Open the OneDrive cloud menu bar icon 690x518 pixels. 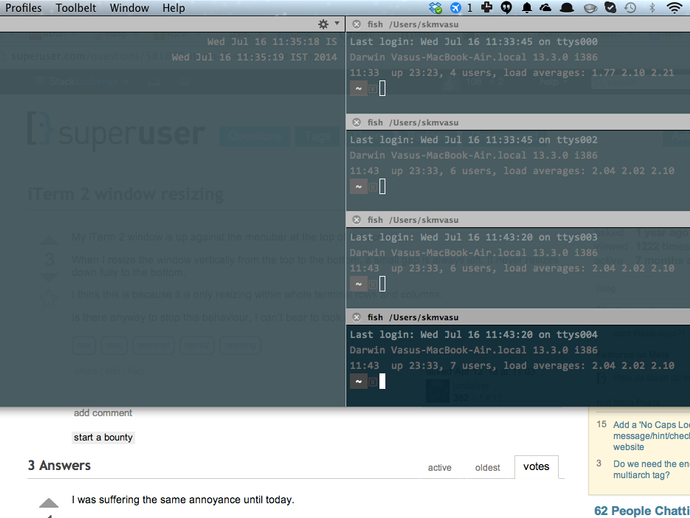coord(545,7)
